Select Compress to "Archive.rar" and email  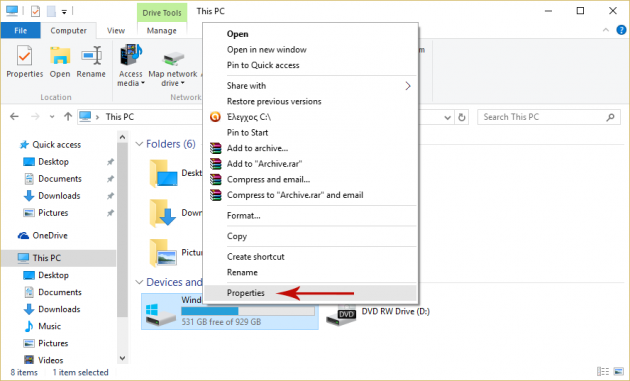click(310, 195)
